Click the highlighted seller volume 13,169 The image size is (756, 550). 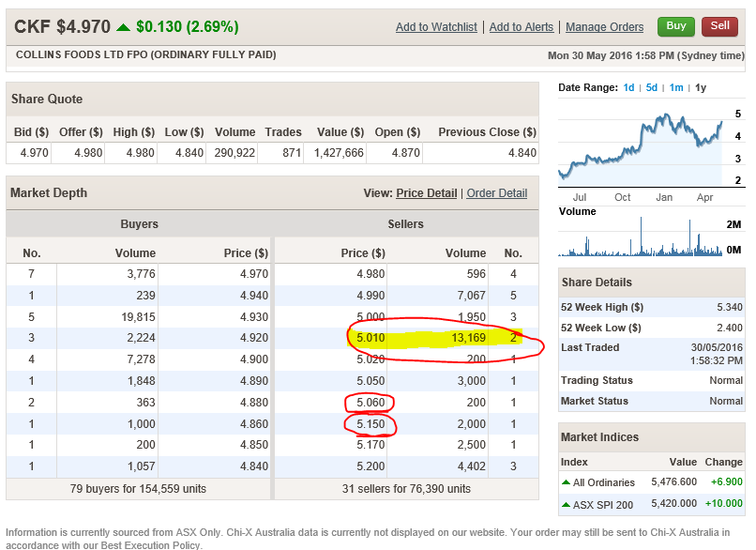[468, 338]
